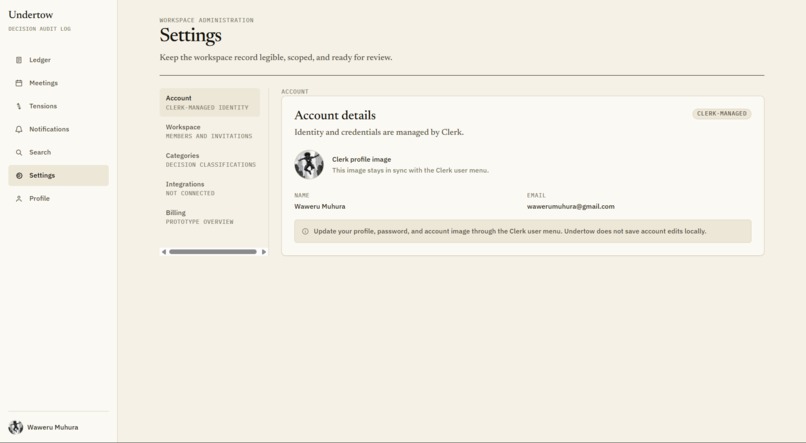Click the info icon in notice banner
The height and width of the screenshot is (443, 806).
click(x=305, y=231)
